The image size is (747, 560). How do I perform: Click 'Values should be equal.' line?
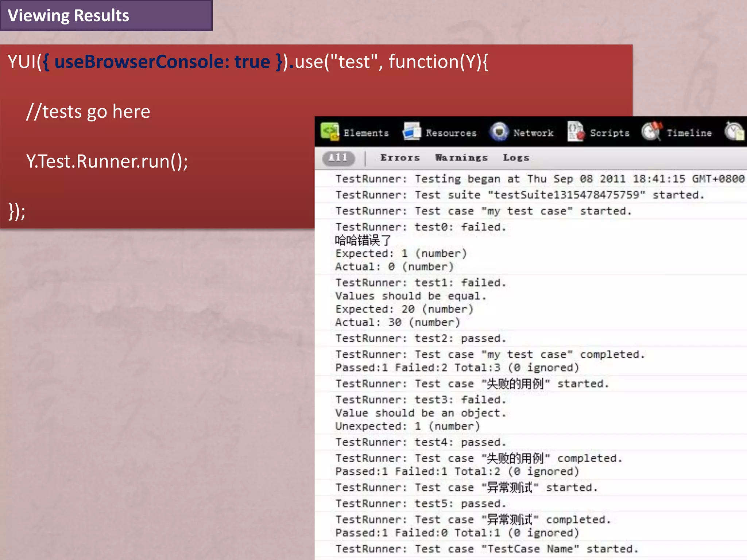[x=411, y=296]
